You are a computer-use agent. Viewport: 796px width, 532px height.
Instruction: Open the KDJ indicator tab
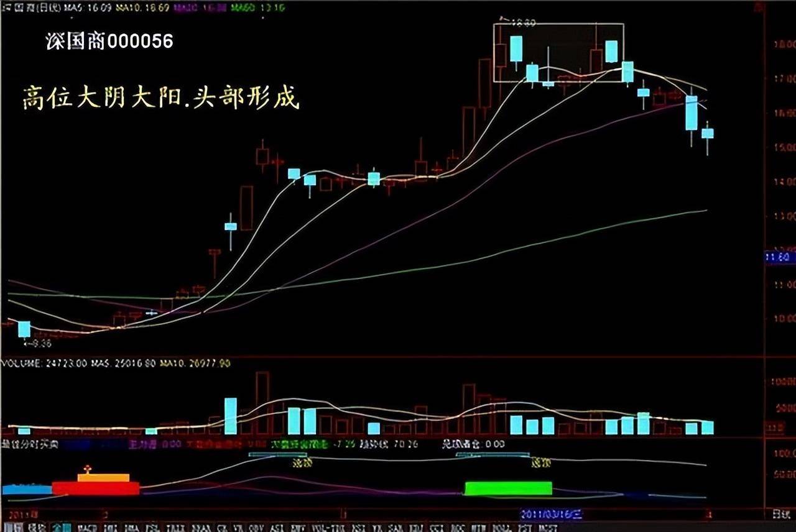[416, 528]
